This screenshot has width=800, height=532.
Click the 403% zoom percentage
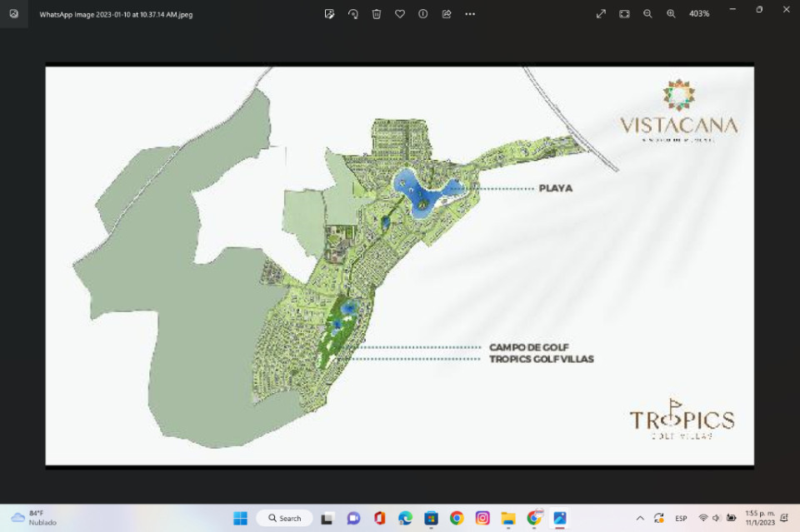tap(699, 14)
